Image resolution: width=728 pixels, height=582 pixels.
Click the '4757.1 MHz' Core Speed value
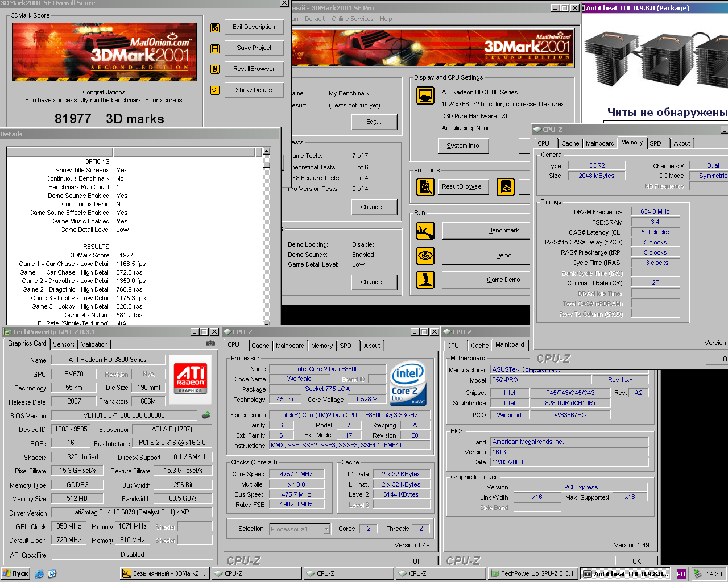pos(296,474)
